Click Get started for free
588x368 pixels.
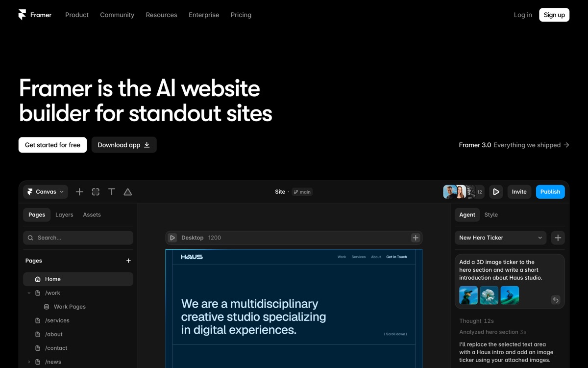point(52,145)
